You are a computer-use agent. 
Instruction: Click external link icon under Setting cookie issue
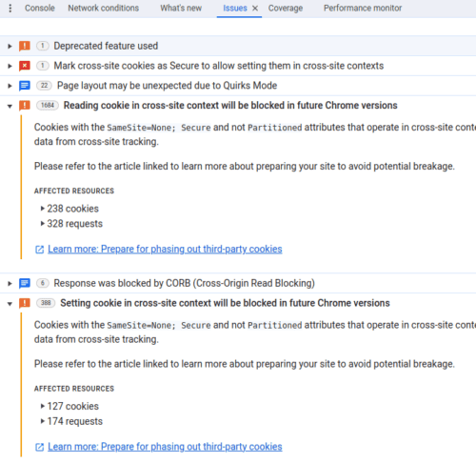pyautogui.click(x=39, y=447)
